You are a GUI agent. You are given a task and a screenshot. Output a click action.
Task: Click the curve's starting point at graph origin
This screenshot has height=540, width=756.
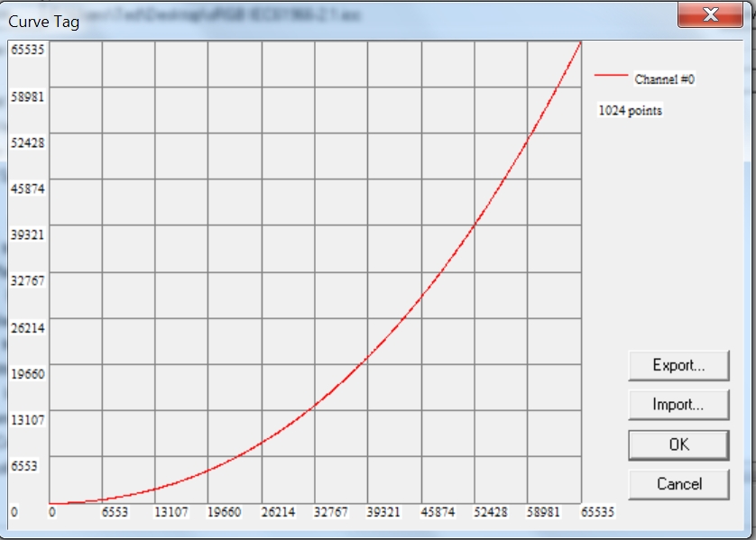pyautogui.click(x=50, y=503)
